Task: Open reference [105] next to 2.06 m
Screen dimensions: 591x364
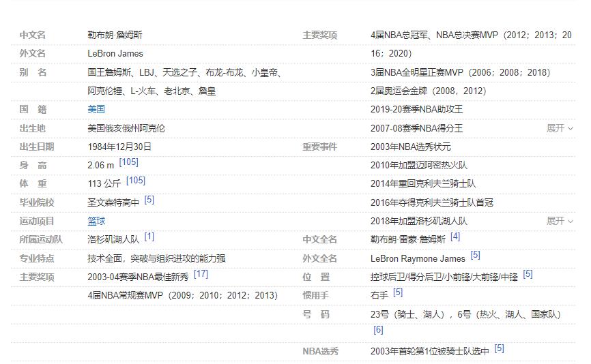Action: (x=128, y=162)
